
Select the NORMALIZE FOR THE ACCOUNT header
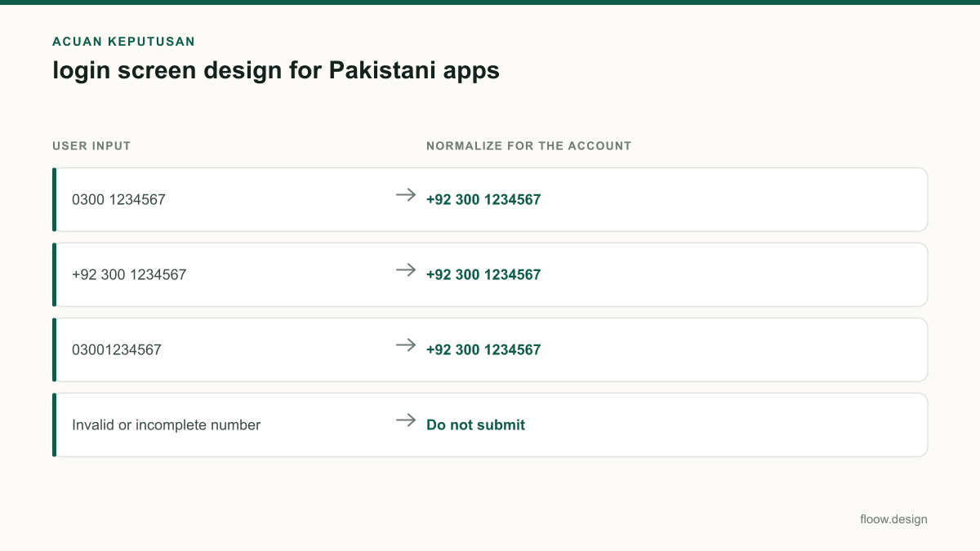529,146
